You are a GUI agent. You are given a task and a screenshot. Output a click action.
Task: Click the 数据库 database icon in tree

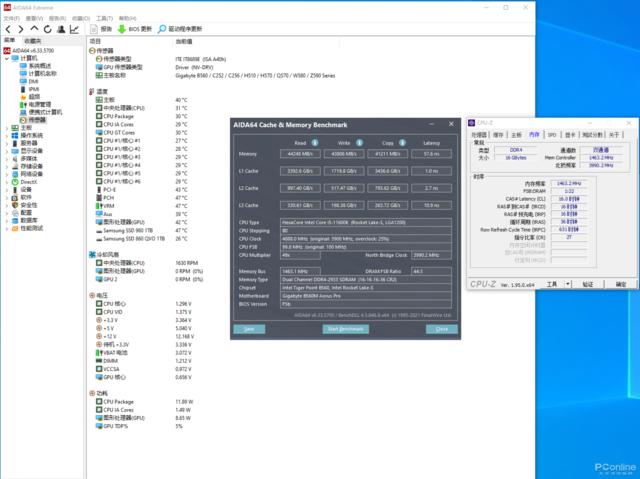pyautogui.click(x=15, y=221)
